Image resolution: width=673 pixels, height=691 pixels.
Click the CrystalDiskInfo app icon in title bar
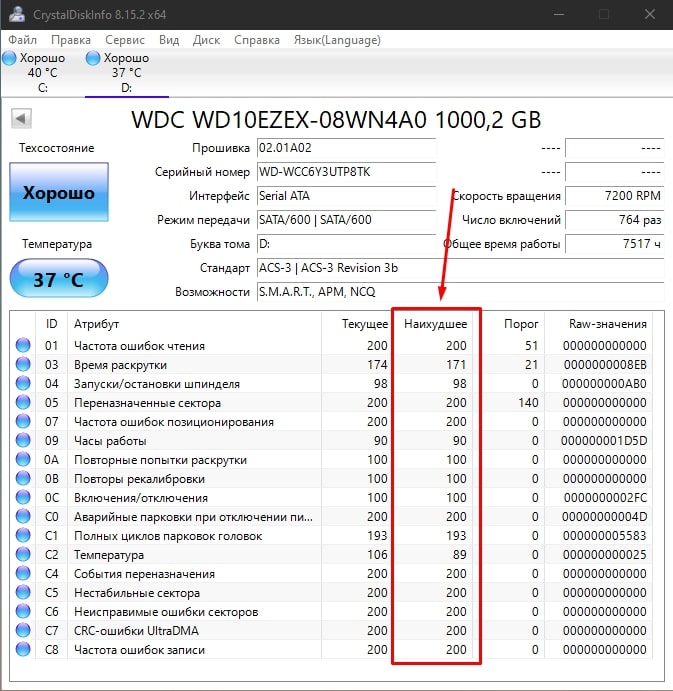[x=17, y=14]
